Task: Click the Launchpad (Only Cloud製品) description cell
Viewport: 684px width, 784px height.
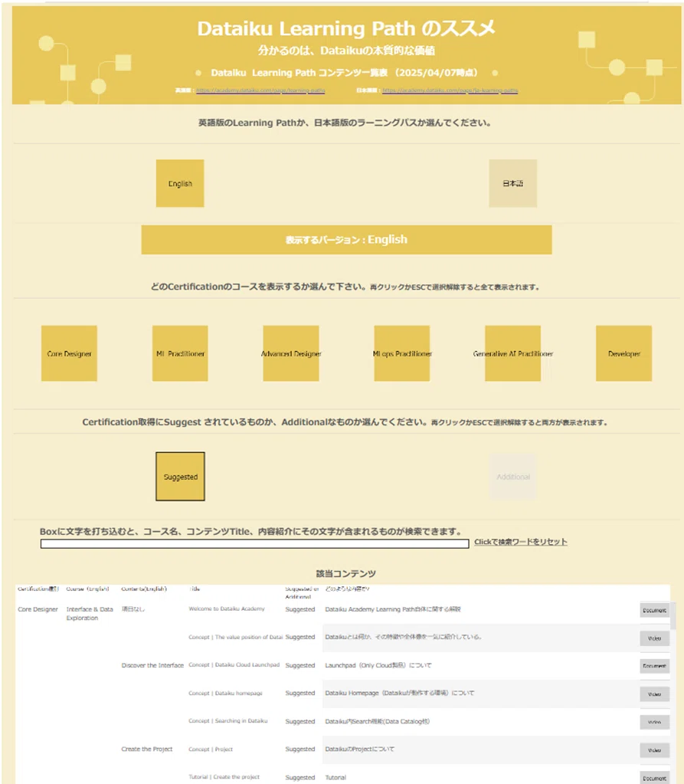Action: pyautogui.click(x=378, y=665)
